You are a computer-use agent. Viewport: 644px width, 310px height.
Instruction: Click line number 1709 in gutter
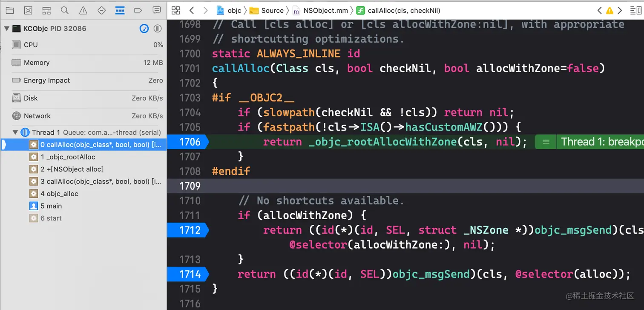190,186
